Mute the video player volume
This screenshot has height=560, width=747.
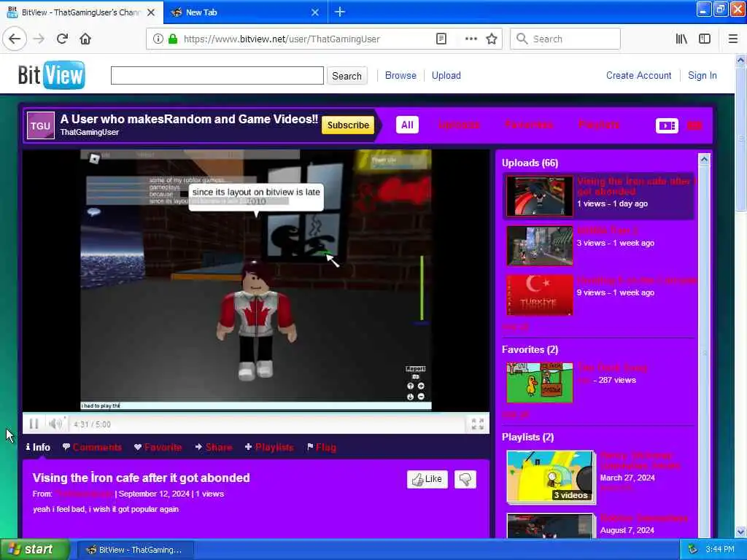click(55, 424)
